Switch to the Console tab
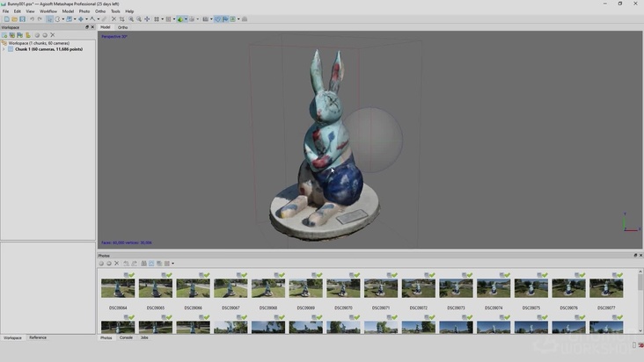Screen dimensions: 644x362 [126, 337]
